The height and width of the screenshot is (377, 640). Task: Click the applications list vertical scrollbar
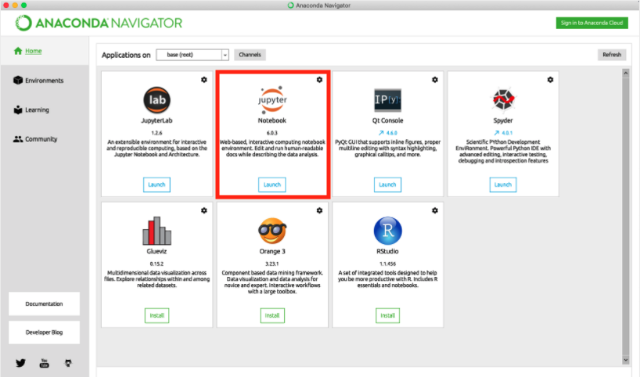[x=626, y=216]
